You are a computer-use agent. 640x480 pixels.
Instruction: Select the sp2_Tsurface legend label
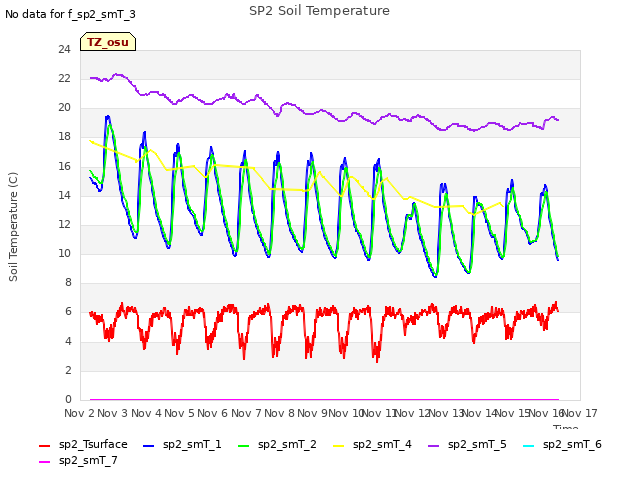tap(93, 444)
